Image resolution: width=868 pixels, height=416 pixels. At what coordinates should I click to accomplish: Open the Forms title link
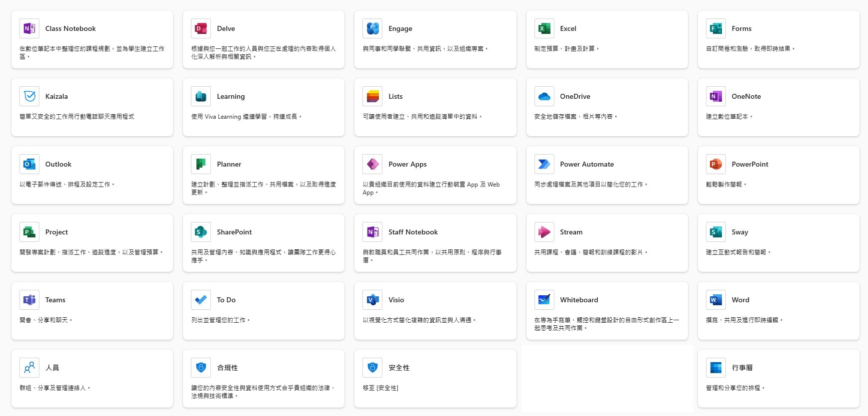click(741, 28)
